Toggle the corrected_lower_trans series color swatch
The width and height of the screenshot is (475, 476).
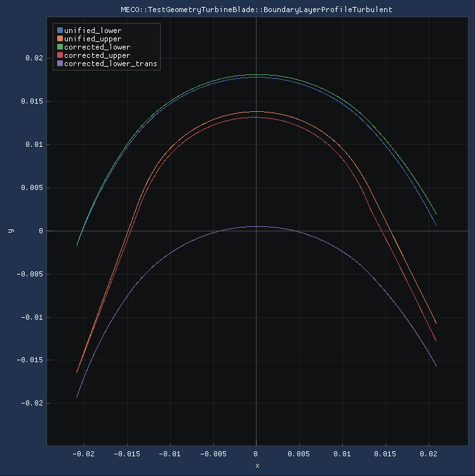pos(60,64)
